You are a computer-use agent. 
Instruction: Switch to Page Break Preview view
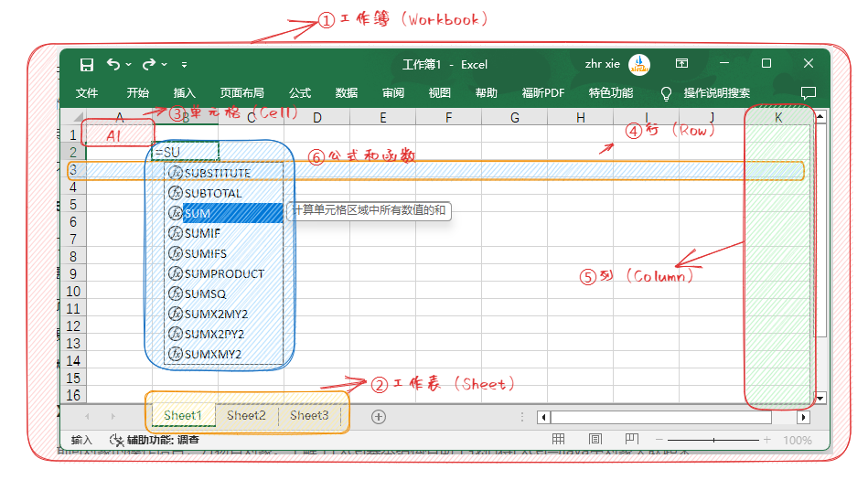coord(633,441)
